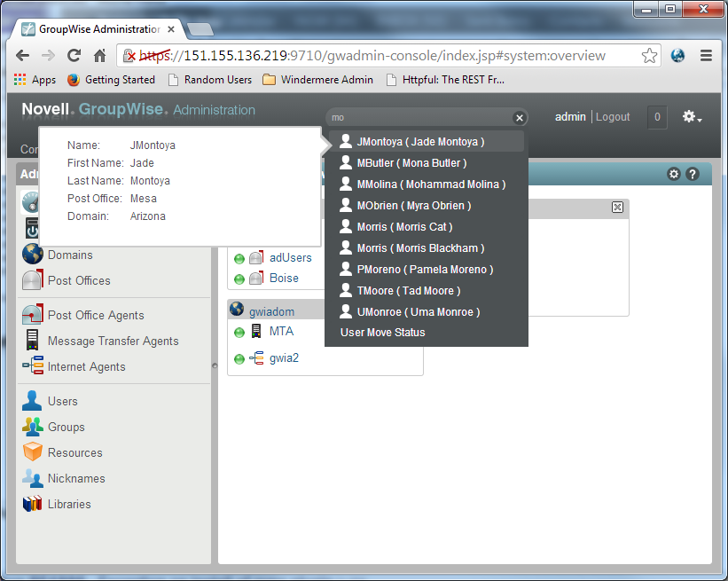Clear the search box with X button

tap(520, 118)
